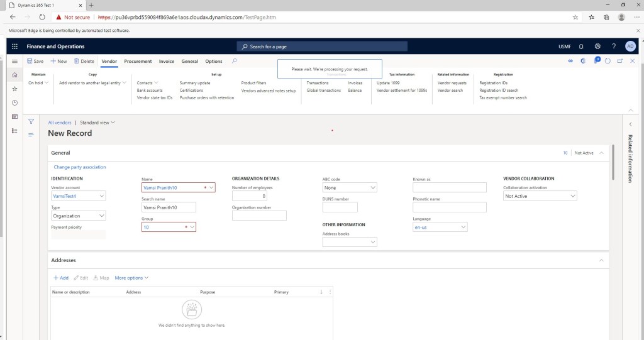
Task: Click the notifications bell icon
Action: point(581,47)
